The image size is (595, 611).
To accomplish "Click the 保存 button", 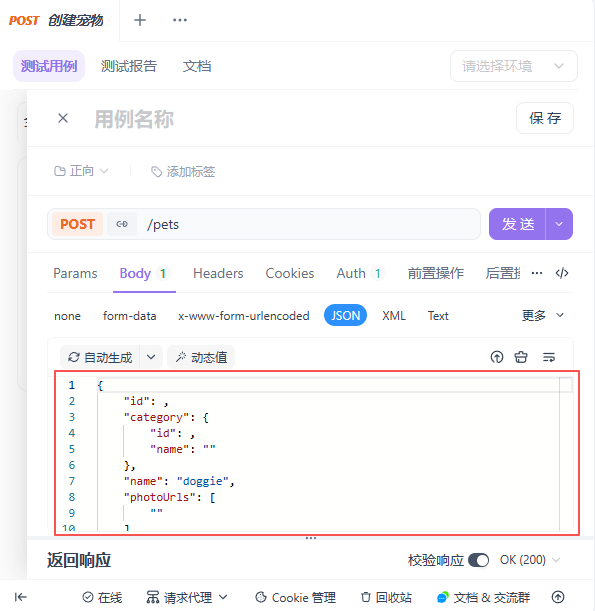I will (x=545, y=118).
